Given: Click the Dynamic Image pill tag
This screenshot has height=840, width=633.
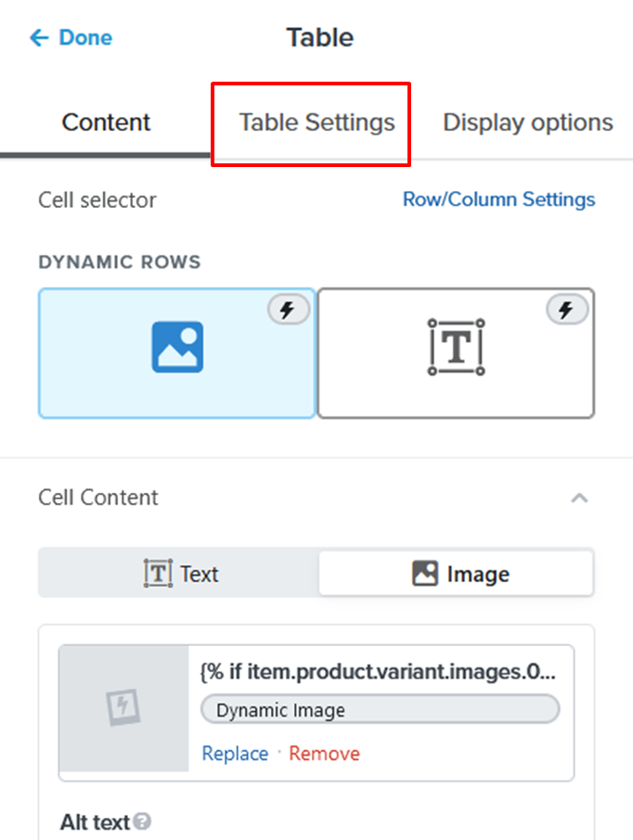Looking at the screenshot, I should [380, 710].
